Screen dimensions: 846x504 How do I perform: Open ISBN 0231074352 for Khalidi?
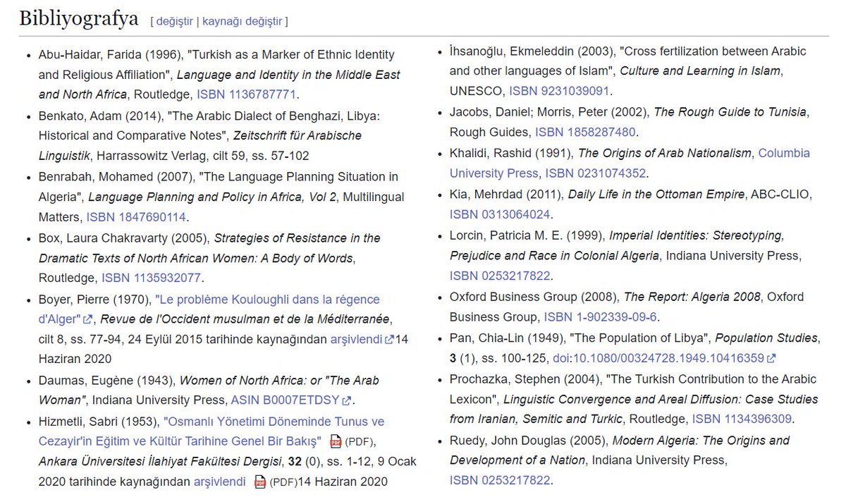click(x=596, y=173)
